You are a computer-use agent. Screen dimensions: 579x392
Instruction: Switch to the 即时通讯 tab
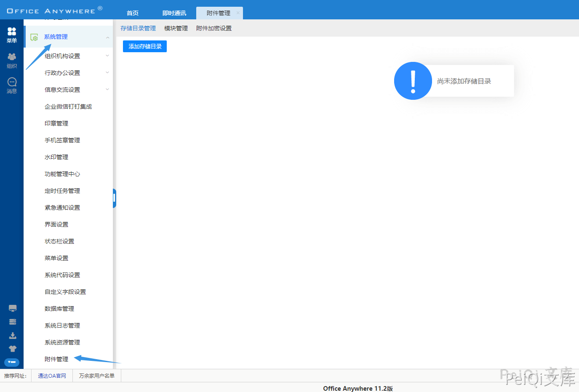click(174, 13)
